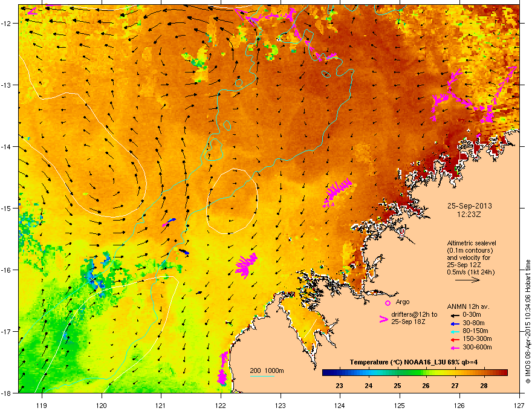The height and width of the screenshot is (411, 532).
Task: Click the 25-Sep 18Z legend text
Action: tap(408, 322)
